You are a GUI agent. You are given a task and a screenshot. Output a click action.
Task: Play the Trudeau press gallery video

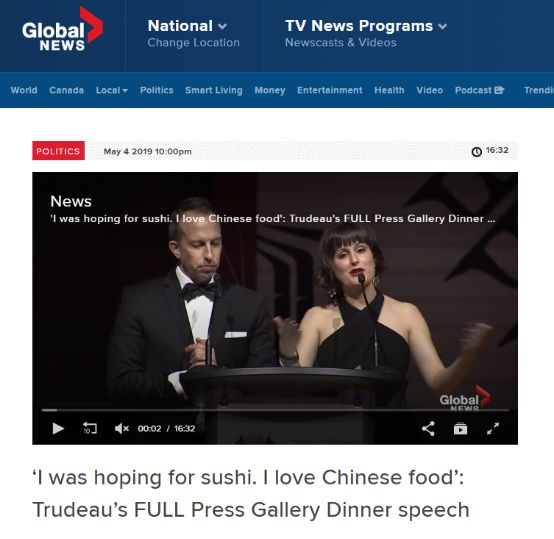(x=58, y=428)
